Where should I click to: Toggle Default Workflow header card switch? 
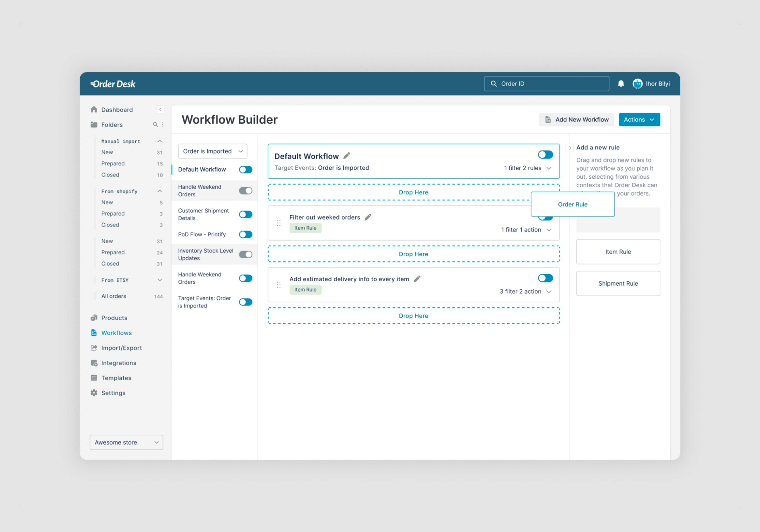point(545,155)
